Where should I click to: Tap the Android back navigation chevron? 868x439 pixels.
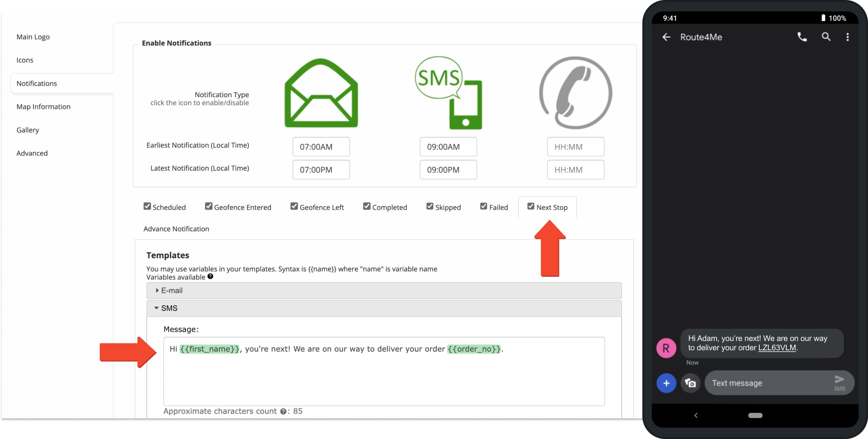point(696,415)
